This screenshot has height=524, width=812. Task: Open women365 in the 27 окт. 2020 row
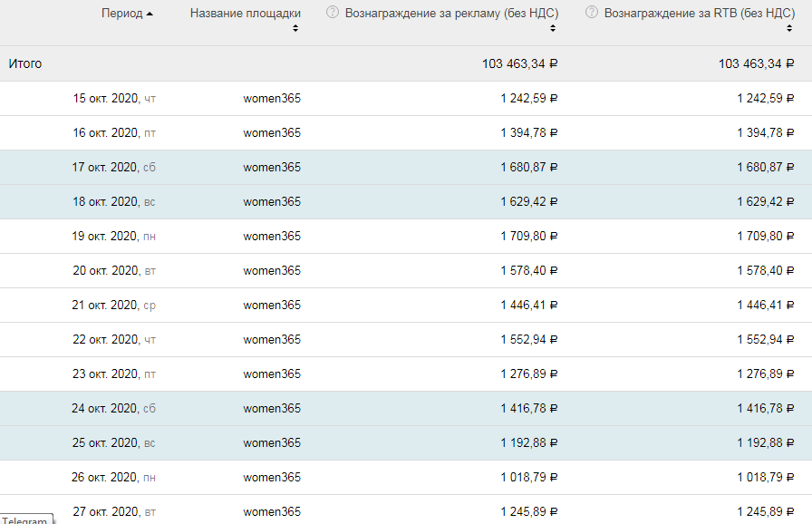click(272, 512)
